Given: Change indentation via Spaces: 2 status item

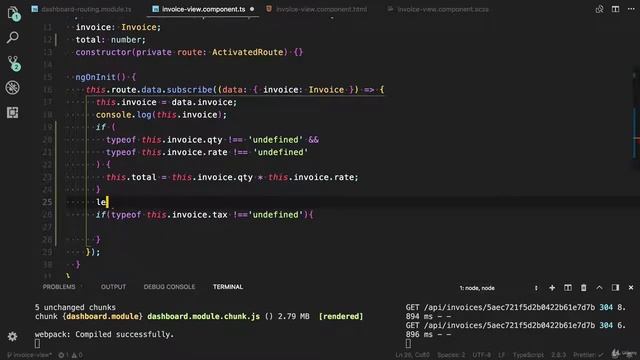Looking at the screenshot, I should 451,355.
